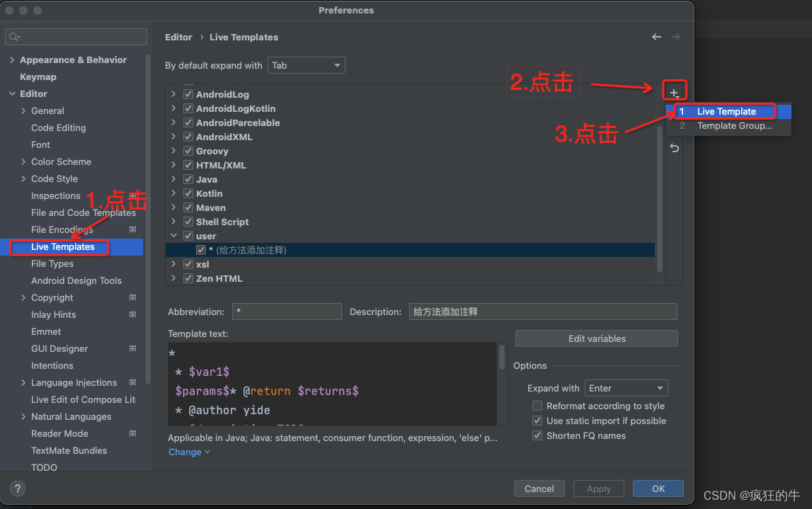
Task: Click project-level icon next to Copyright
Action: click(132, 297)
